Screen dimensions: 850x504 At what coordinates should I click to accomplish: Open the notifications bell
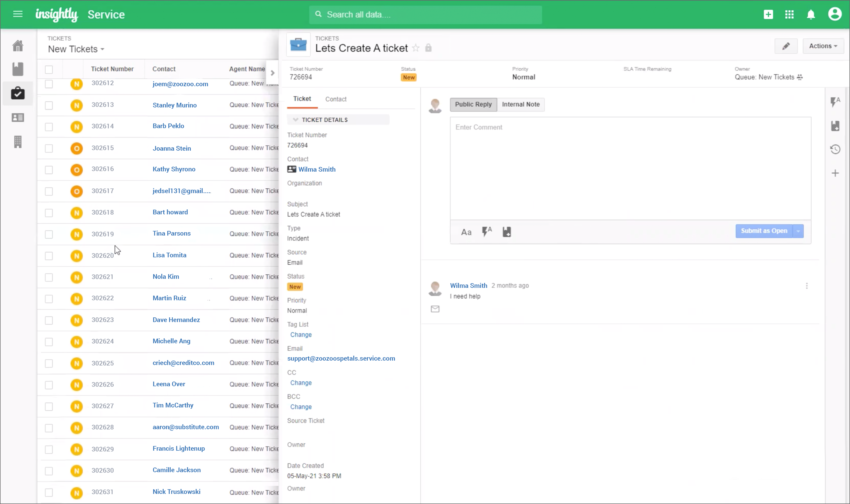pos(811,14)
